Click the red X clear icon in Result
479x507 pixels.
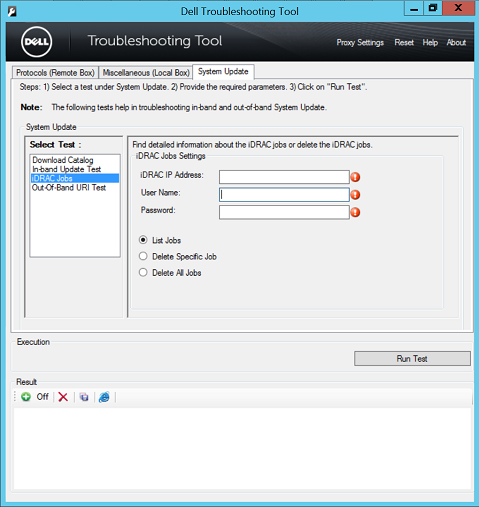[x=63, y=397]
